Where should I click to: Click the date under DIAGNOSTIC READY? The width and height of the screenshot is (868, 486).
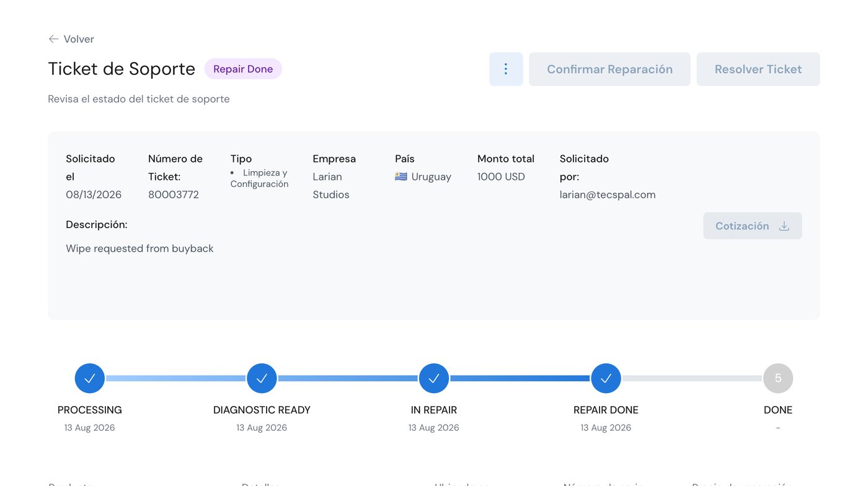[x=262, y=428]
